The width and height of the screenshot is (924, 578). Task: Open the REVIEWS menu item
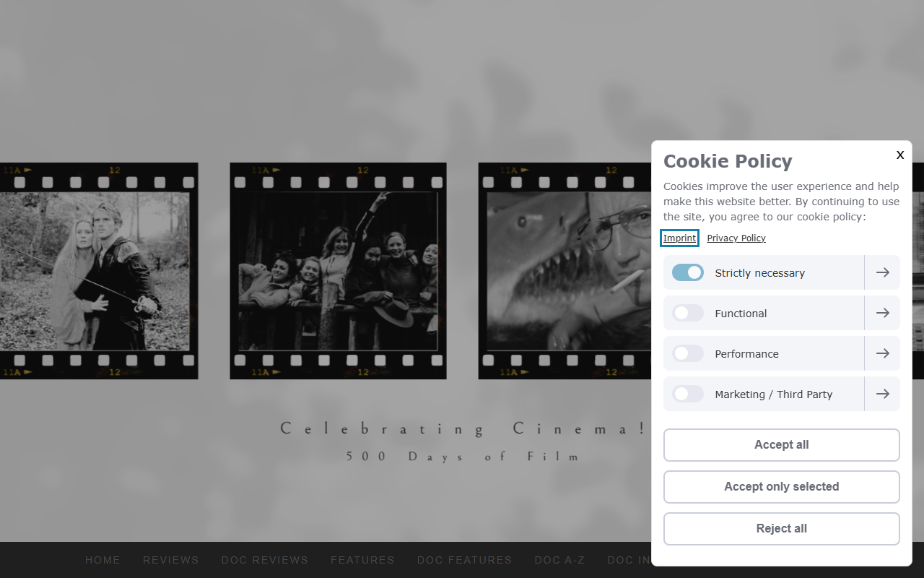tap(171, 560)
